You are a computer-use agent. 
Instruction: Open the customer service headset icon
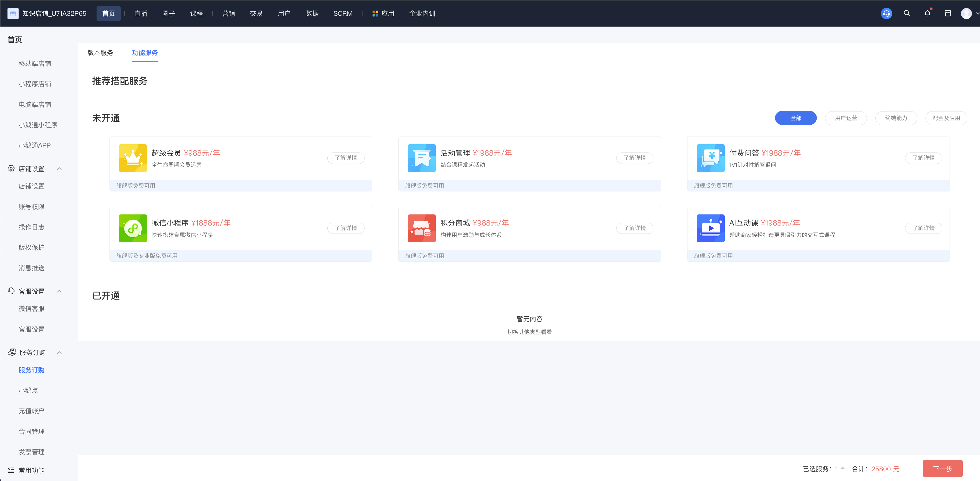[886, 13]
